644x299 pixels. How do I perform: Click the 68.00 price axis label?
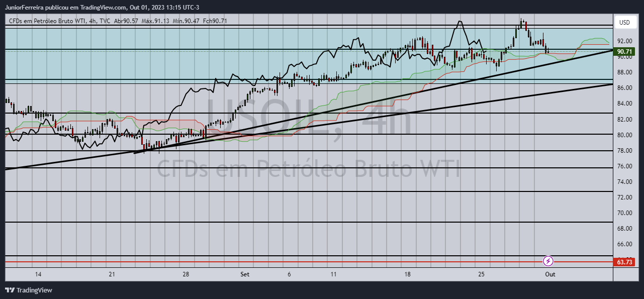coord(625,229)
